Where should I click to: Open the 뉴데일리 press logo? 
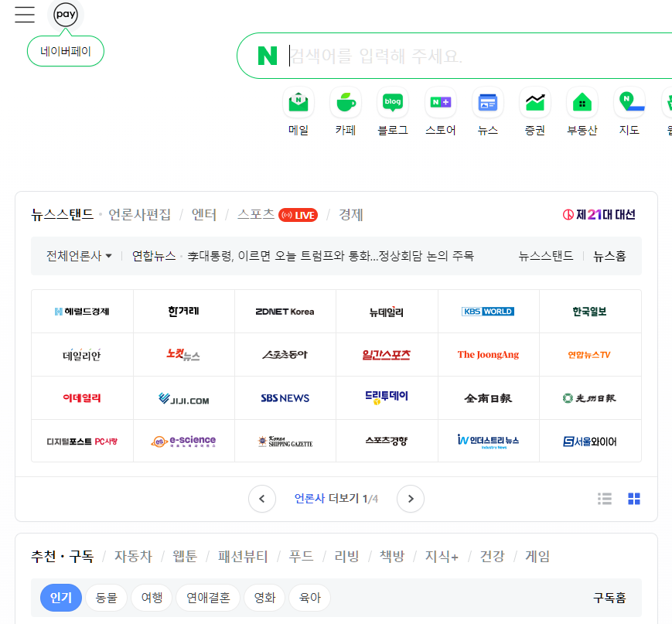[387, 312]
